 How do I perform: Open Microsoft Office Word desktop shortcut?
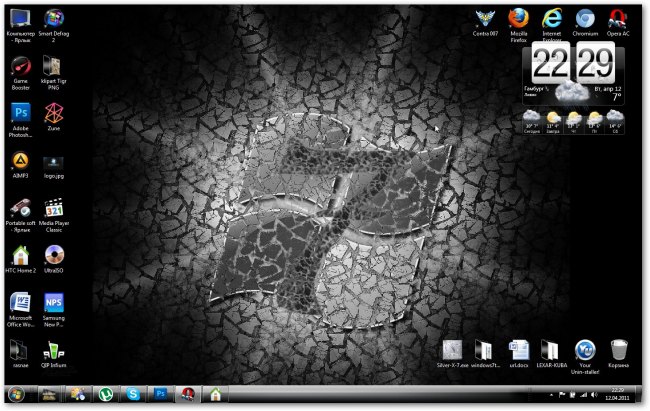pyautogui.click(x=20, y=303)
